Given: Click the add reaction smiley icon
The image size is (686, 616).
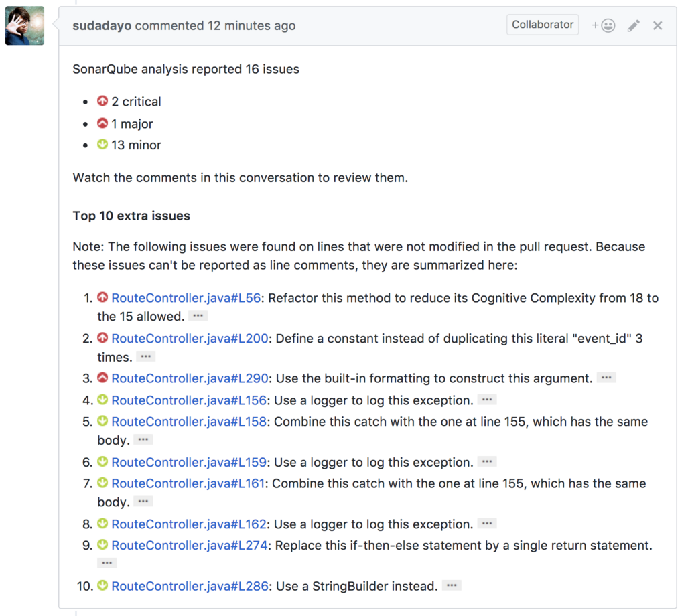Looking at the screenshot, I should (604, 25).
